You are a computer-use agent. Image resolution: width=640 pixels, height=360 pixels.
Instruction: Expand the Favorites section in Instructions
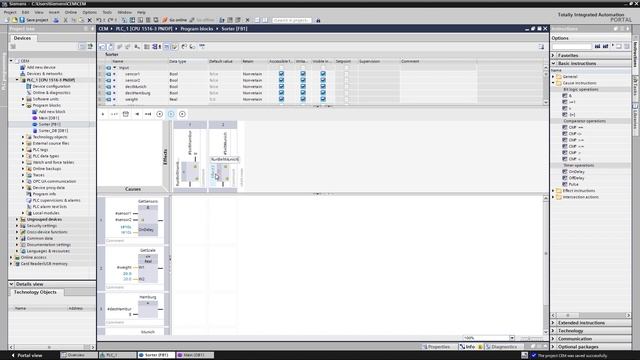point(553,55)
